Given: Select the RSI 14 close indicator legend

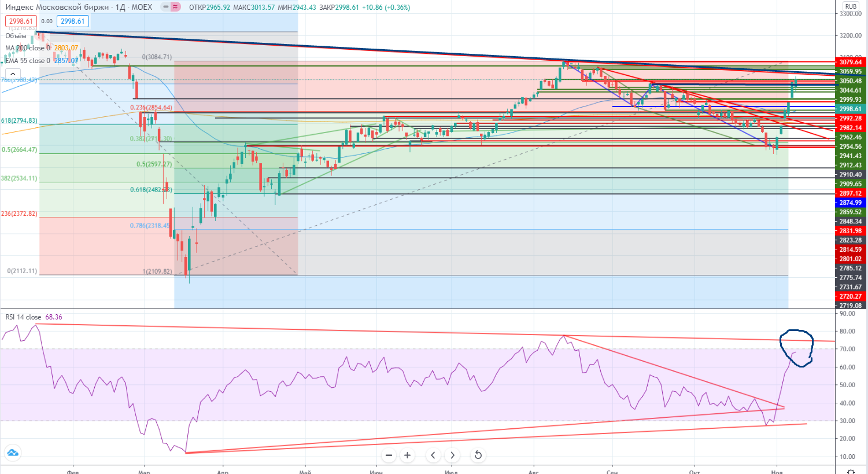Looking at the screenshot, I should pos(23,317).
